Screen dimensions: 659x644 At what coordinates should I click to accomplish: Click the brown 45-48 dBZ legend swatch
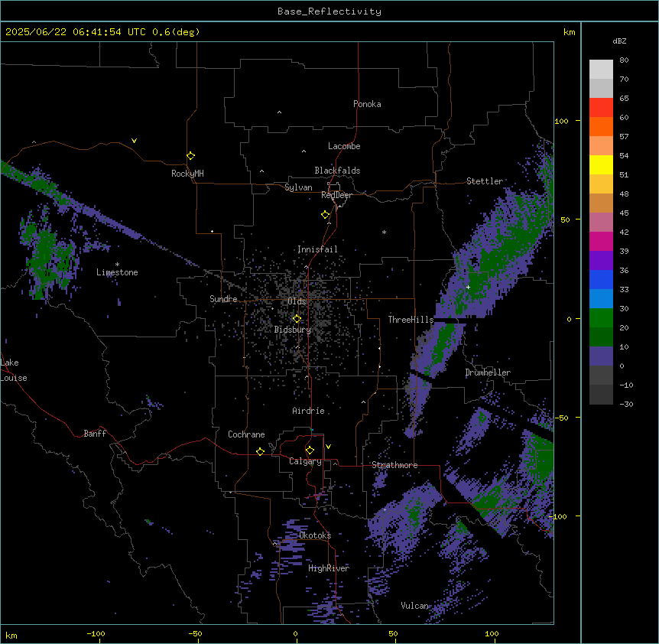[601, 203]
